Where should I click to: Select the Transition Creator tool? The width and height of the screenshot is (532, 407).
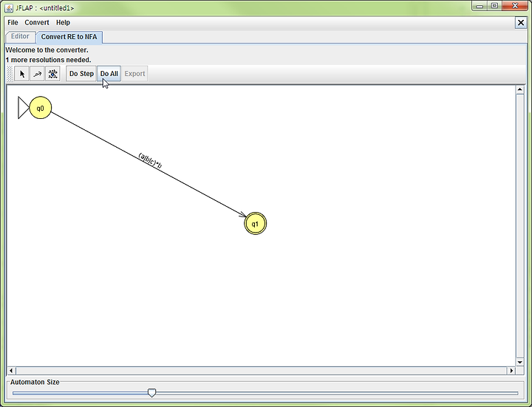click(38, 74)
